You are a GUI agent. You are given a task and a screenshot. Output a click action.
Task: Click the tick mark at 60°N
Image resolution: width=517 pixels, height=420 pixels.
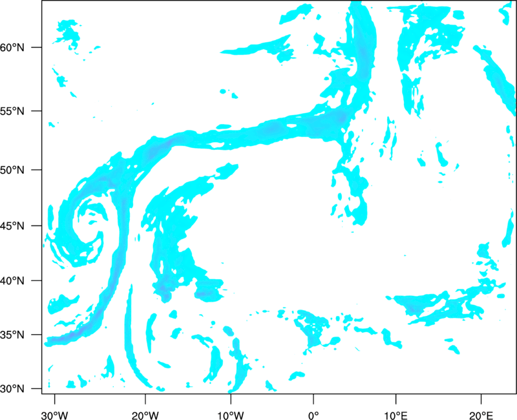(x=37, y=47)
